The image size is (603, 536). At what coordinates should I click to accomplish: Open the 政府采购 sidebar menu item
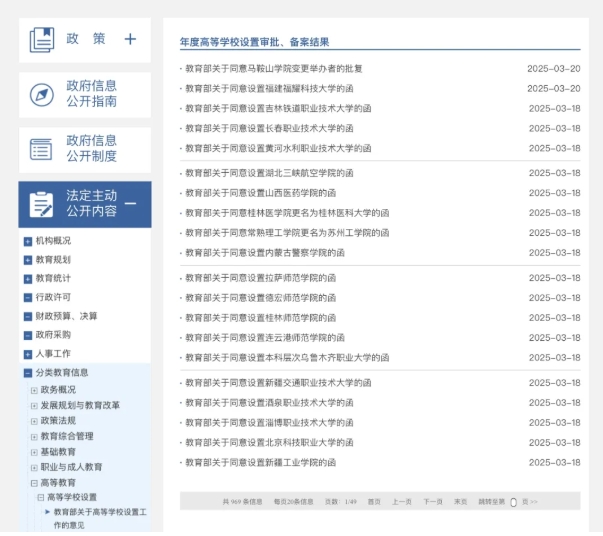[x=53, y=335]
